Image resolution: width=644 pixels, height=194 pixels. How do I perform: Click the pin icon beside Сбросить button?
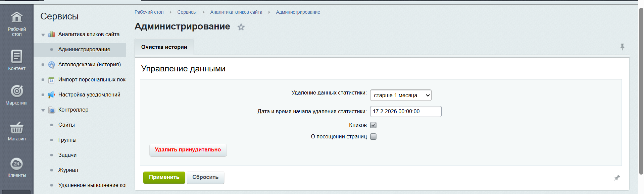(x=617, y=178)
